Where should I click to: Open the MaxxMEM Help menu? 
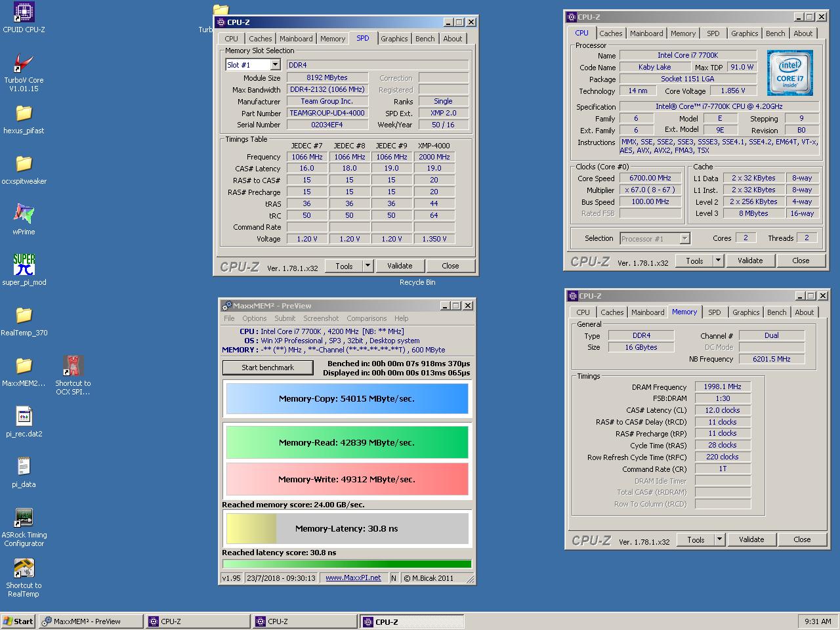[x=401, y=318]
